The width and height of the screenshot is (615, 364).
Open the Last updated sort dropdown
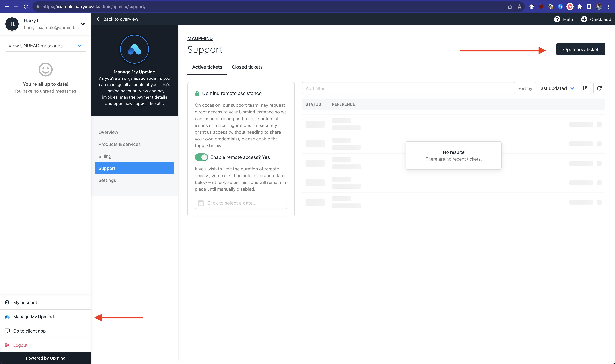556,88
